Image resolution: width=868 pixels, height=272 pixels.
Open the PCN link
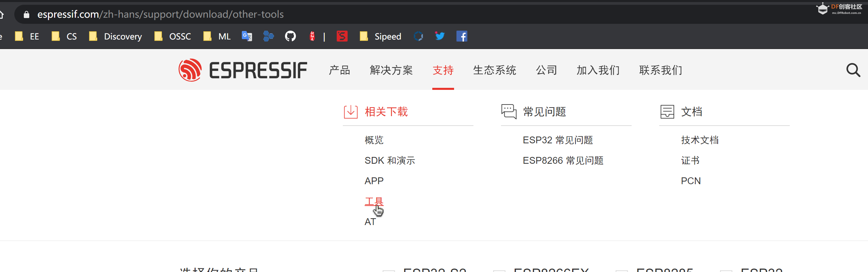pos(691,181)
